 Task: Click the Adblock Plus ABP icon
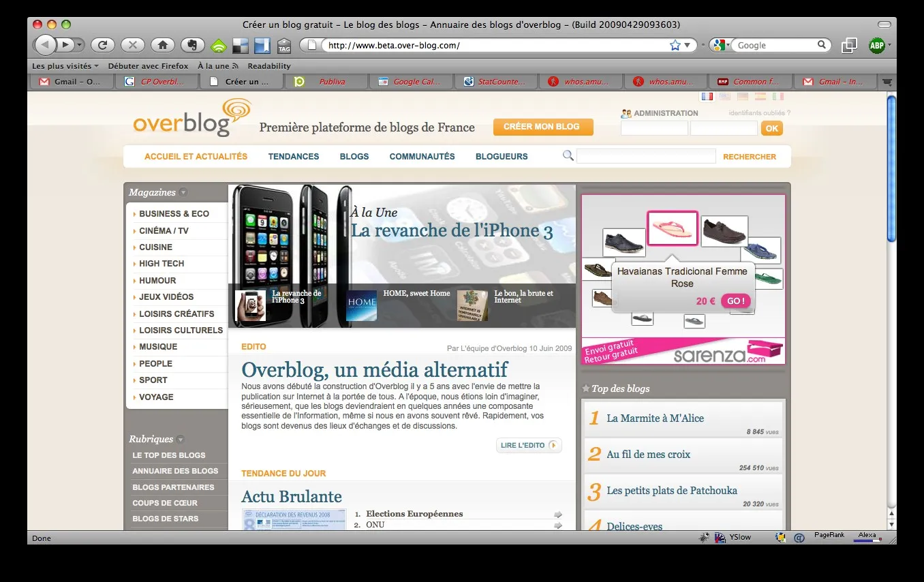coord(877,46)
